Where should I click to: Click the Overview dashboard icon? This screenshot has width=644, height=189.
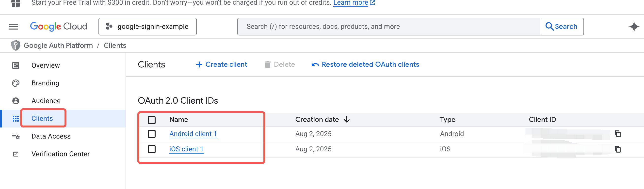click(16, 65)
